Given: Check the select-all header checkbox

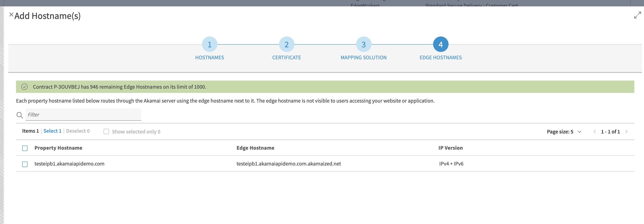Looking at the screenshot, I should click(25, 148).
